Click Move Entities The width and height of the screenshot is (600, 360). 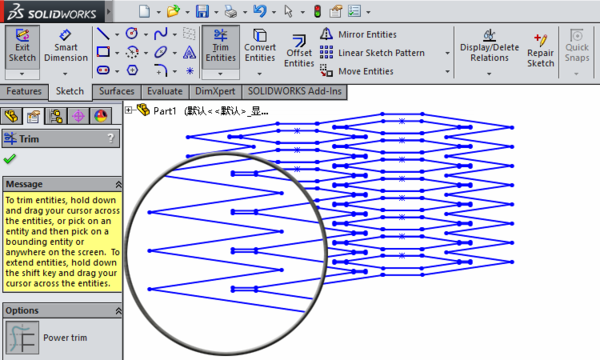357,71
